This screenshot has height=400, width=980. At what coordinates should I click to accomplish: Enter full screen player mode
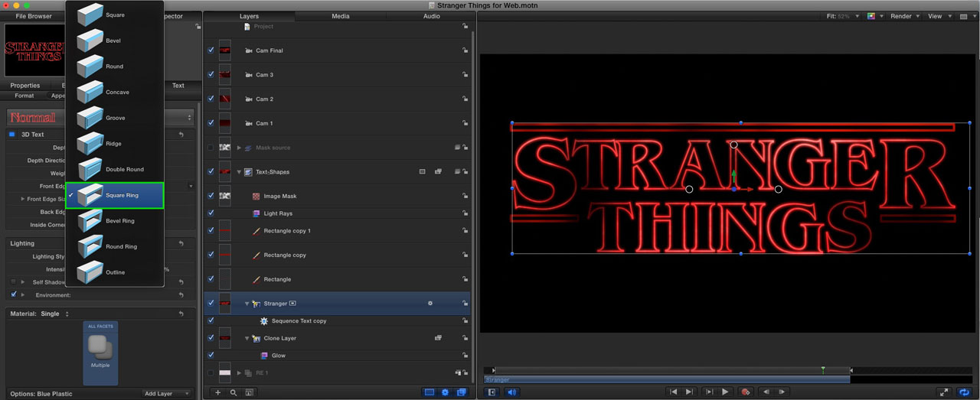click(944, 392)
